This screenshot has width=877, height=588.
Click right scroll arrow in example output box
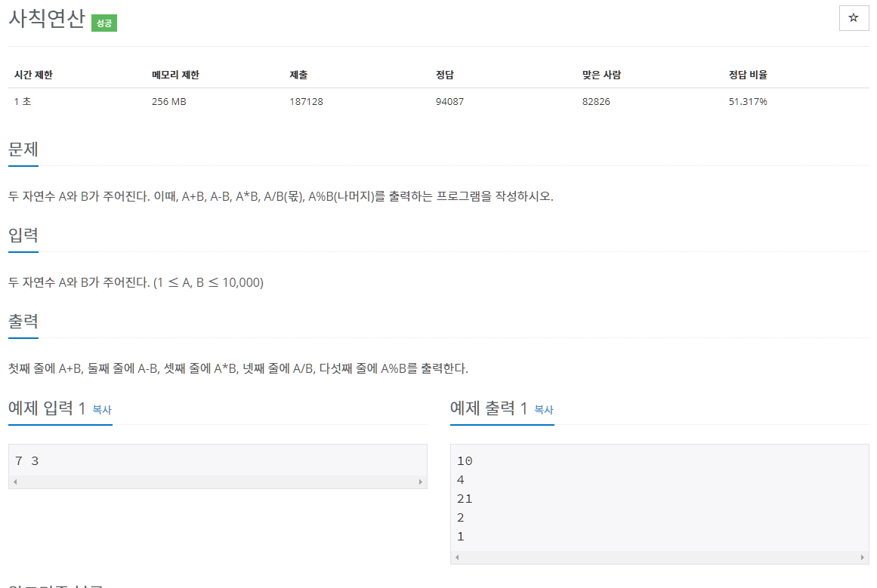click(x=863, y=557)
